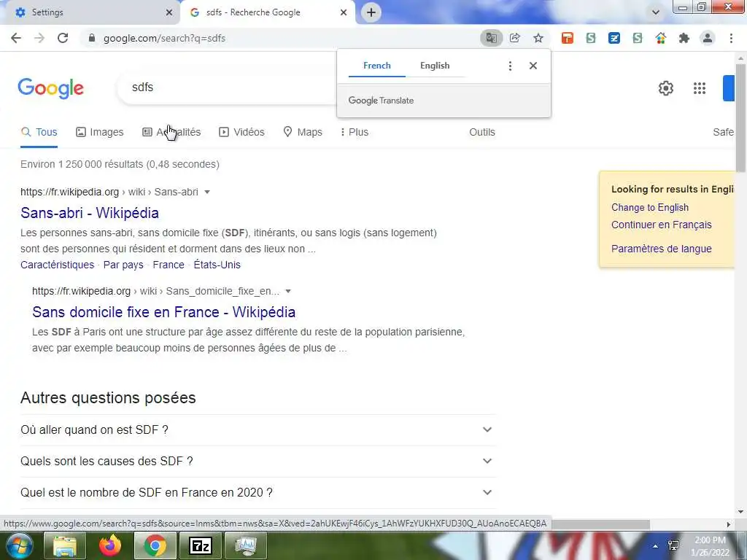Click Continuer en Français link
747x560 pixels.
coord(661,225)
